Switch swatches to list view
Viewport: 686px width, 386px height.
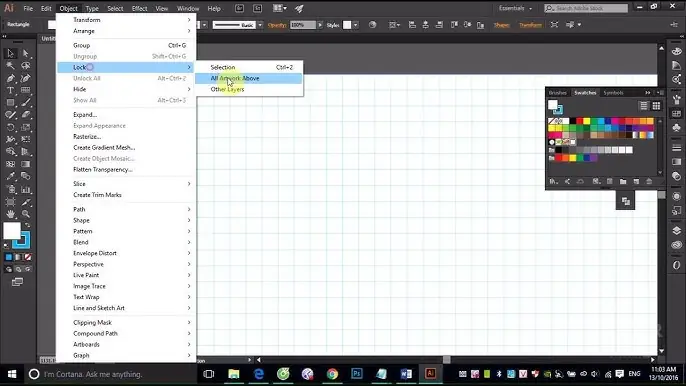click(x=644, y=105)
